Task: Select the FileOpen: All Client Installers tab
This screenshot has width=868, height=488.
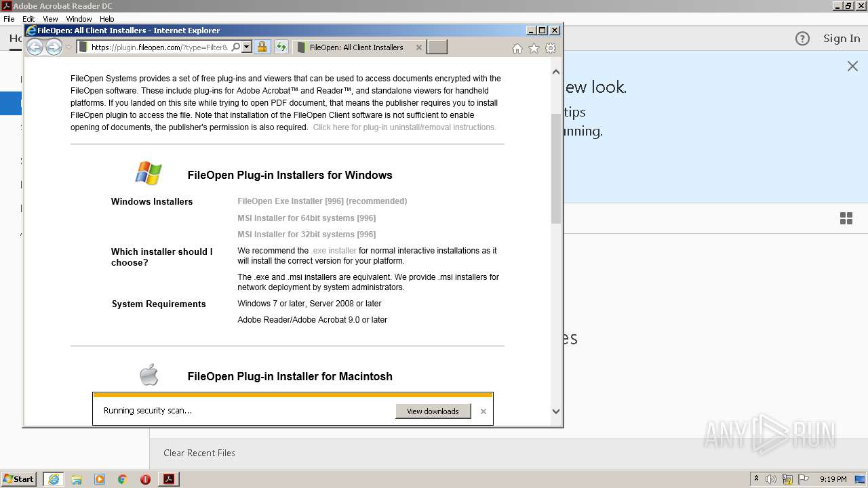Action: pos(356,47)
